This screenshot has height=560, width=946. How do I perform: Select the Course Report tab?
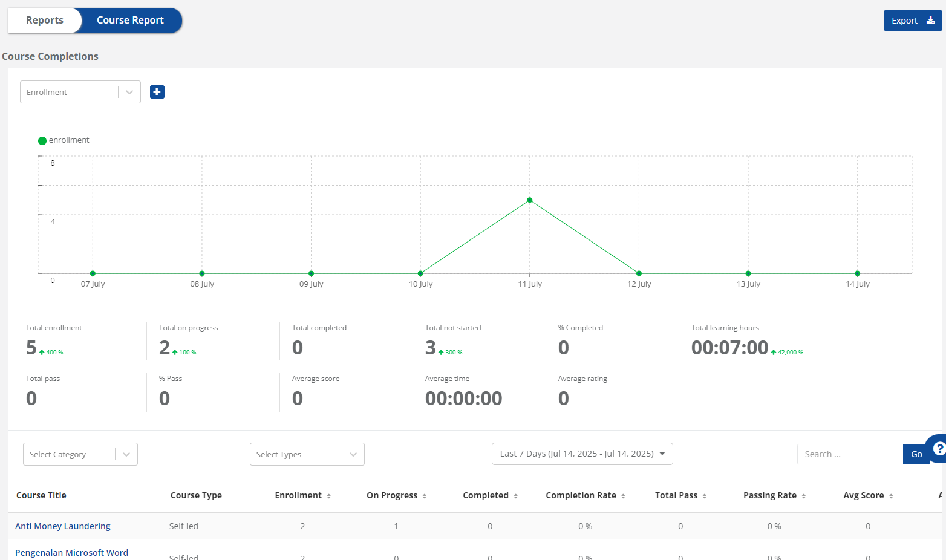[x=130, y=21]
